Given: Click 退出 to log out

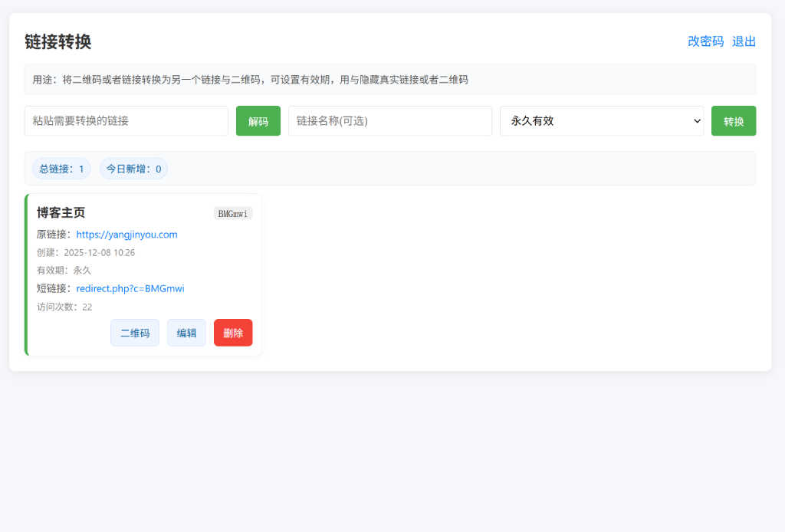Looking at the screenshot, I should (x=744, y=41).
